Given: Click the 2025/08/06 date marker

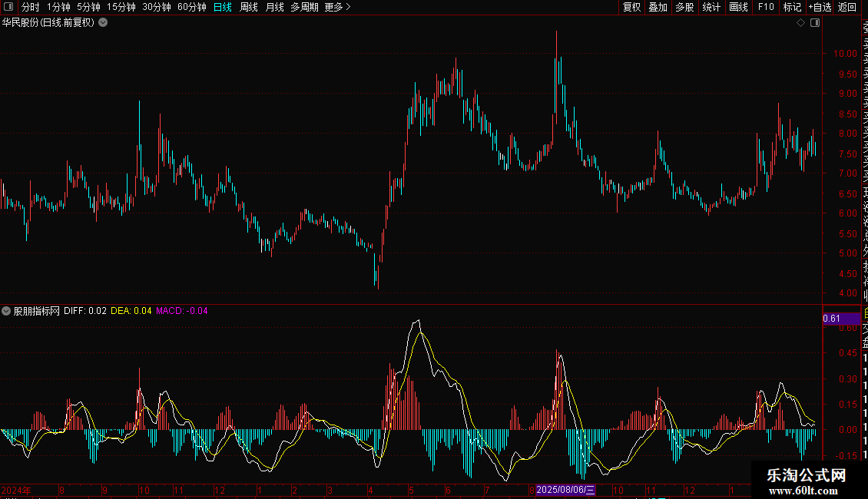Looking at the screenshot, I should [x=565, y=490].
